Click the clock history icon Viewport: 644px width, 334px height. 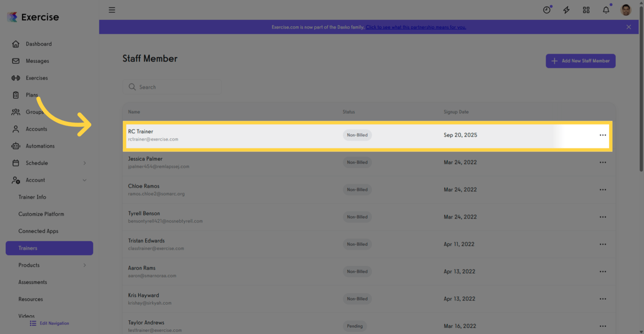(x=546, y=9)
